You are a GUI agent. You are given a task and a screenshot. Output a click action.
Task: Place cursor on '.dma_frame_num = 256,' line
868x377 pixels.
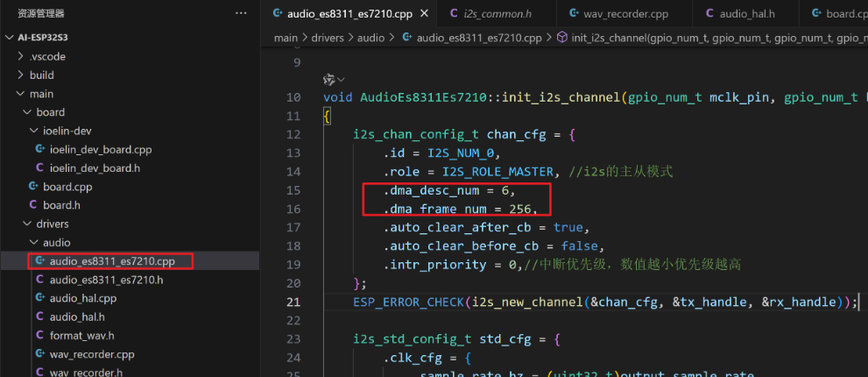461,209
